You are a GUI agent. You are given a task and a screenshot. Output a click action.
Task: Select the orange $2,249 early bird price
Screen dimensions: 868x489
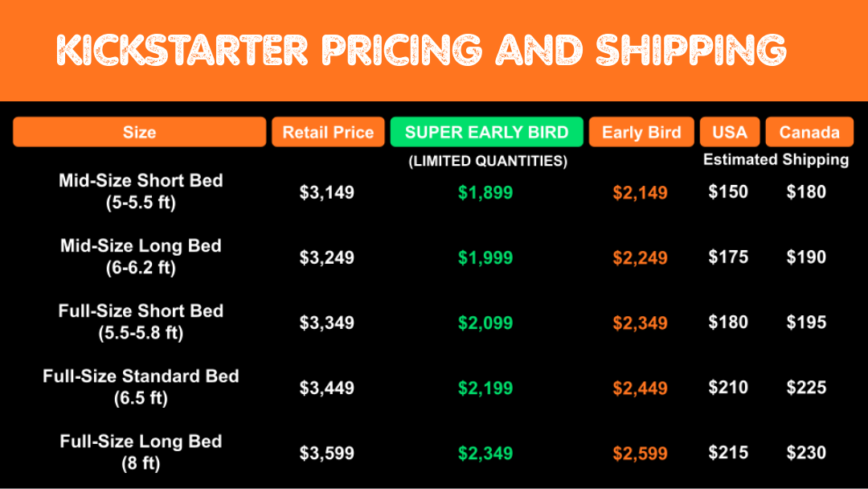tap(640, 257)
